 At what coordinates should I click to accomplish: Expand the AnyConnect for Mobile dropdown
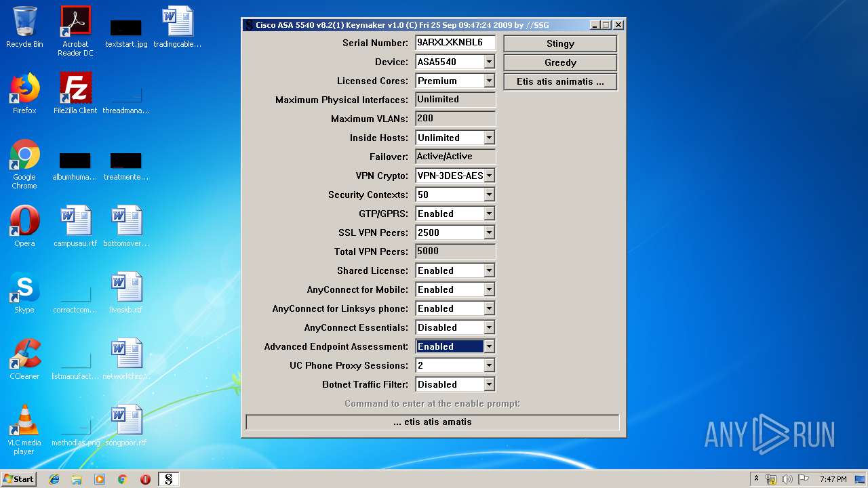(x=490, y=289)
